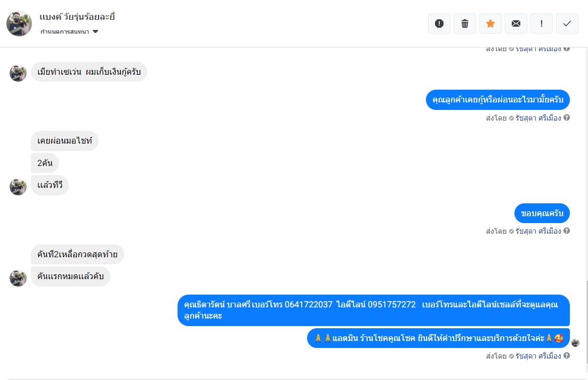Image resolution: width=588 pixels, height=380 pixels.
Task: Open the กำหนดการสนทนา dropdown arrow
Action: (x=95, y=31)
